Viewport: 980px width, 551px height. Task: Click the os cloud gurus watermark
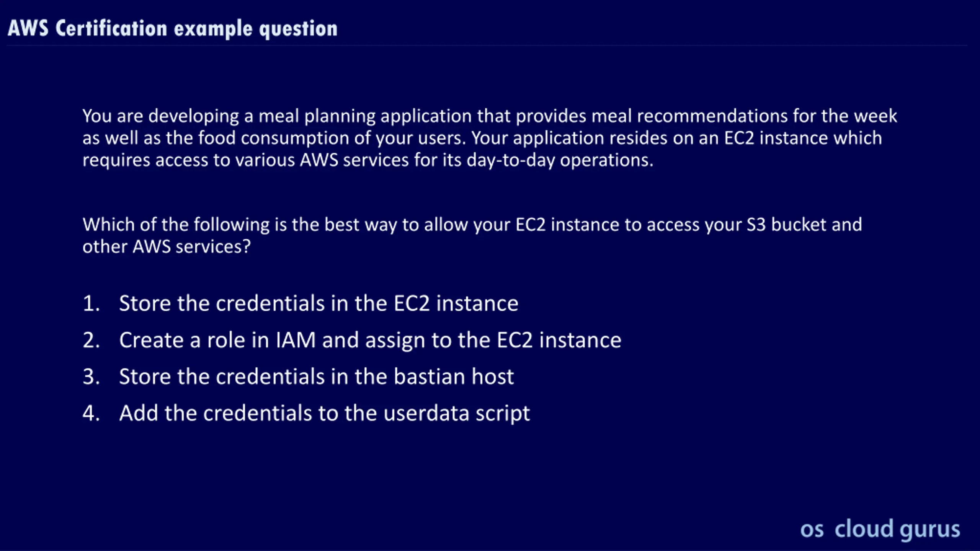click(x=880, y=530)
